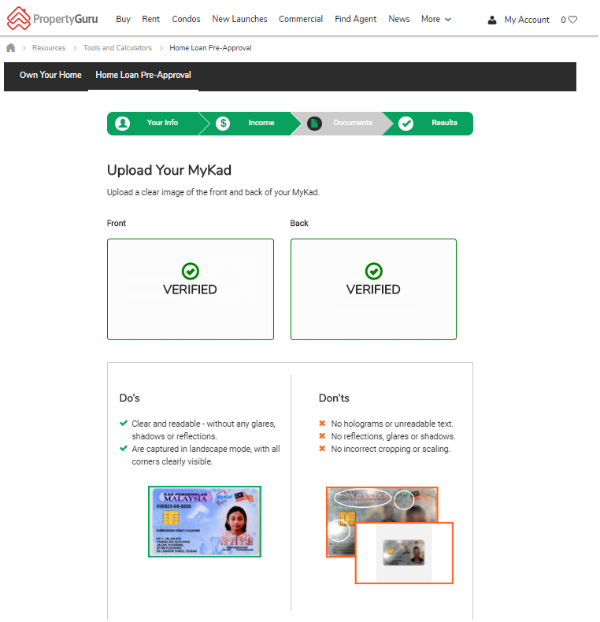Click the X beside 'No incorrect cropping'
Screen dimensions: 600x622
[322, 449]
